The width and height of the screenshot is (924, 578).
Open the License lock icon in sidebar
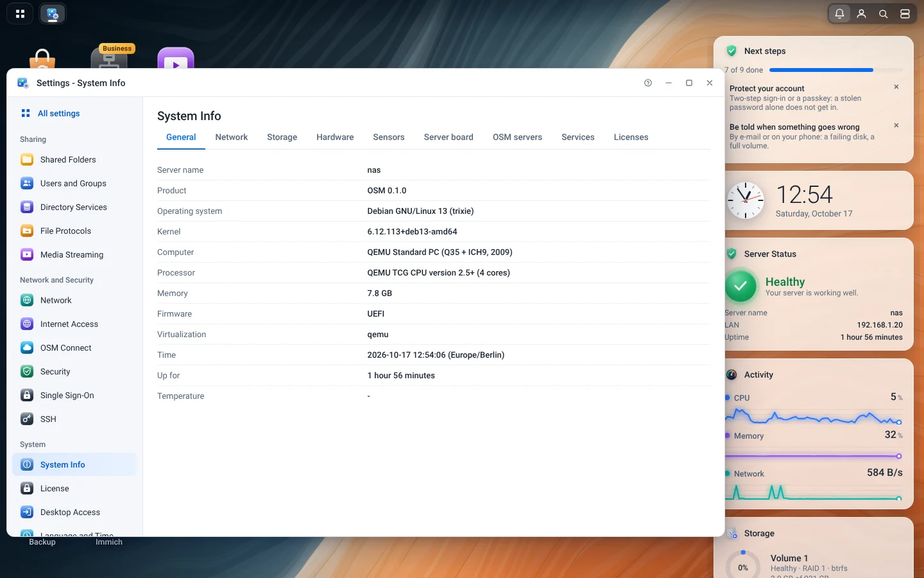[27, 488]
